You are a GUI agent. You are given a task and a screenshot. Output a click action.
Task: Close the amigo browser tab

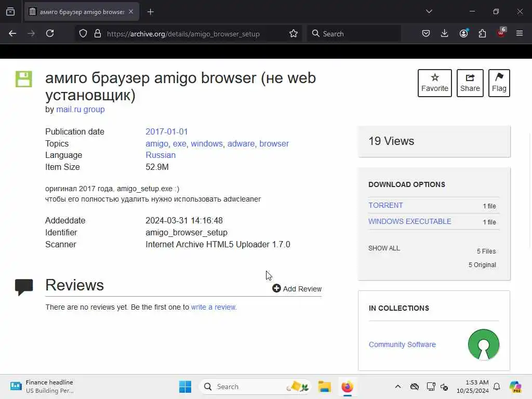click(x=131, y=11)
